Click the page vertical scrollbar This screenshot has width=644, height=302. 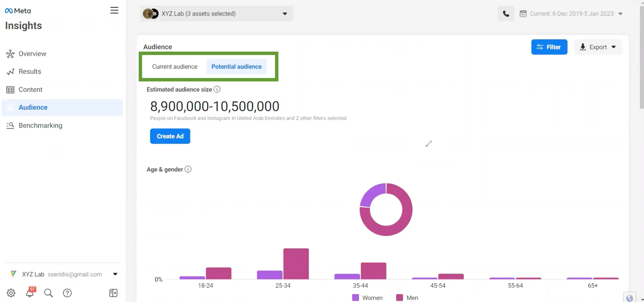[x=641, y=58]
